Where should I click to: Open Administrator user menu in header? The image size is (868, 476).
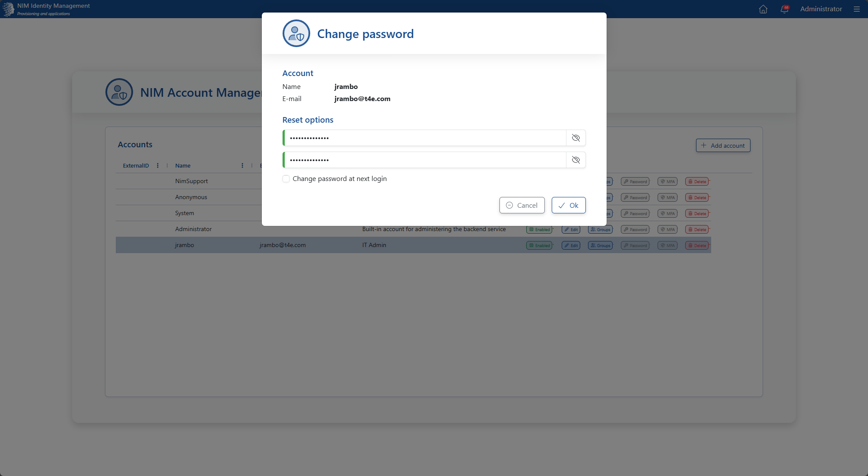pyautogui.click(x=821, y=9)
